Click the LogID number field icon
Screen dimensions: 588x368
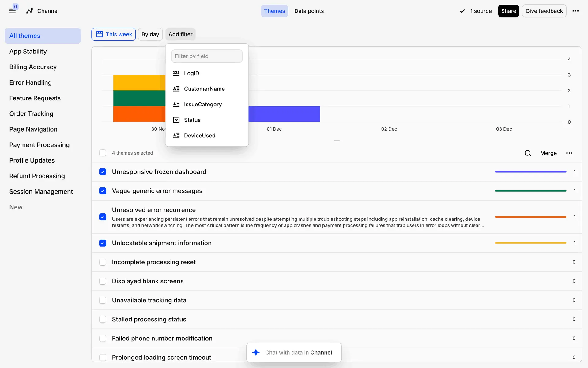pos(176,73)
